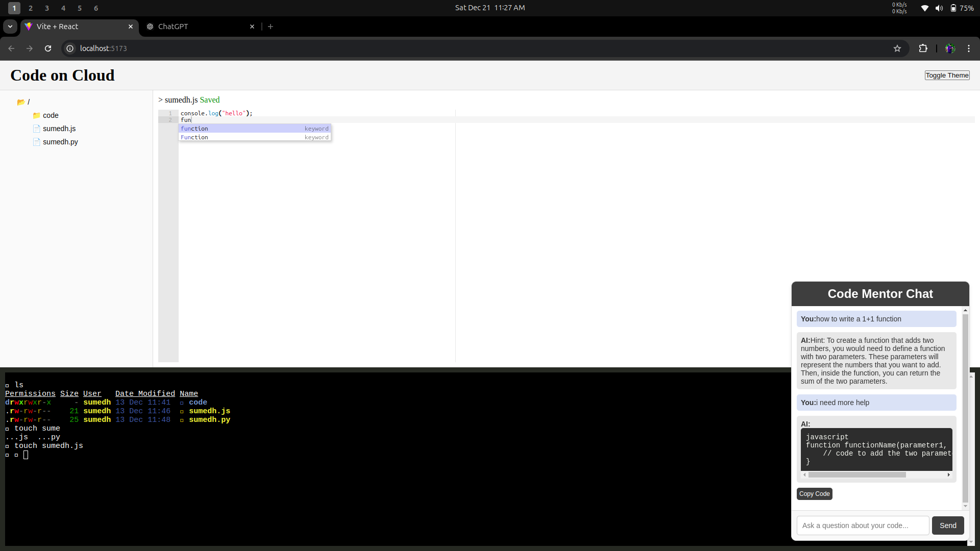Click the code block horizontal scrollbar
This screenshot has width=980, height=551.
pos(856,475)
